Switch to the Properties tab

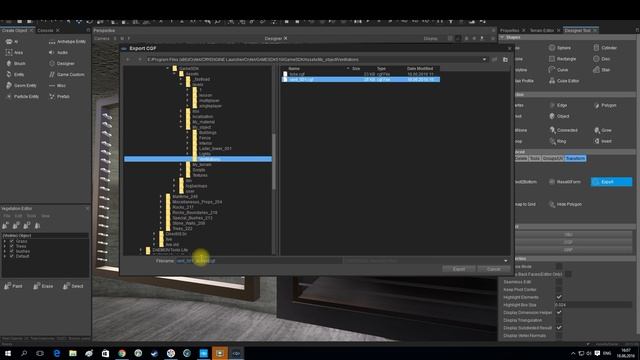click(x=509, y=31)
